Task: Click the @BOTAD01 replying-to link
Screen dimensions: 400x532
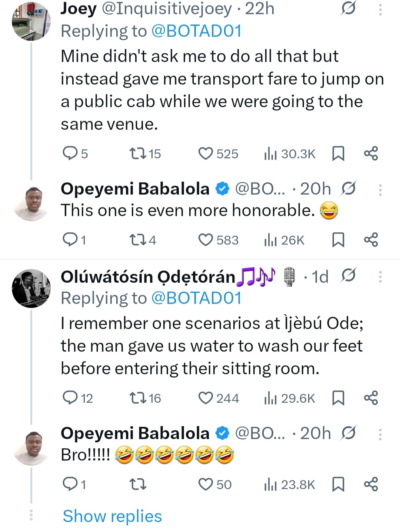Action: [x=197, y=31]
